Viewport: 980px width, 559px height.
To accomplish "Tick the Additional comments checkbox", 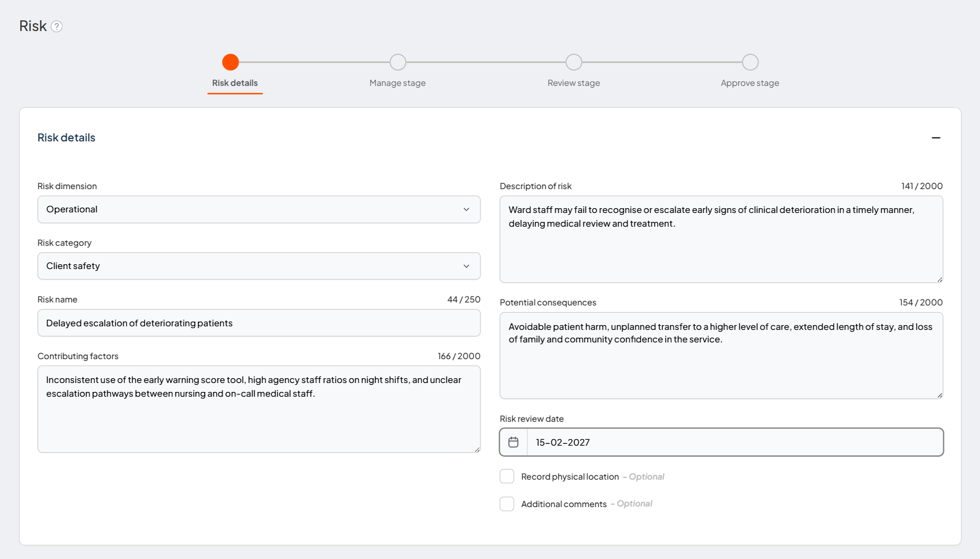I will pyautogui.click(x=507, y=504).
